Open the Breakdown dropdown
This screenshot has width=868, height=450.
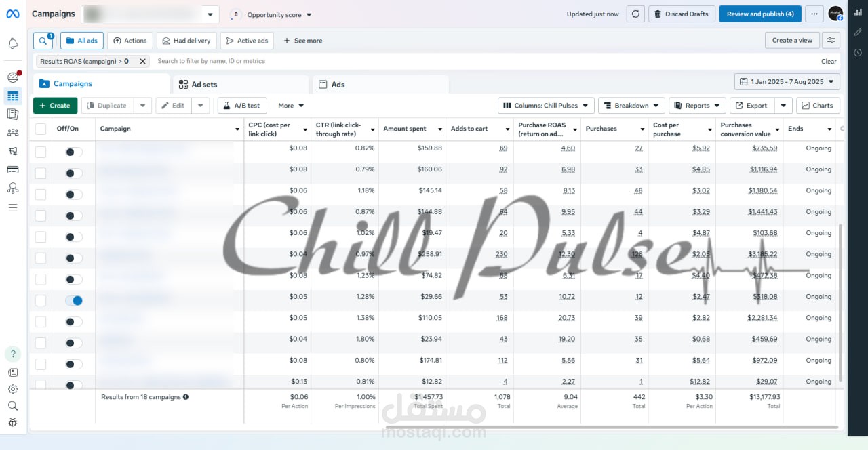(x=631, y=106)
